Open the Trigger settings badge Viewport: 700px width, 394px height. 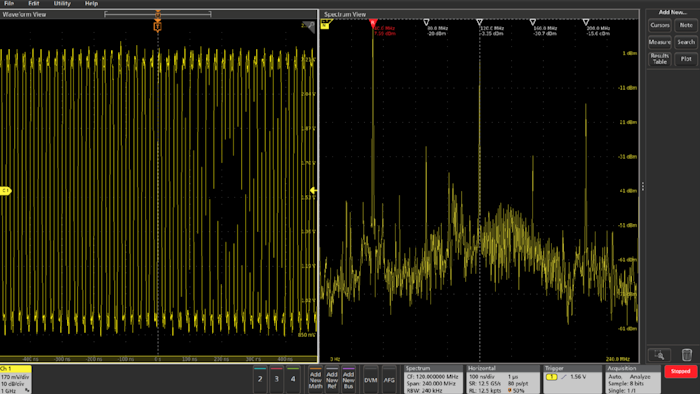tap(572, 379)
